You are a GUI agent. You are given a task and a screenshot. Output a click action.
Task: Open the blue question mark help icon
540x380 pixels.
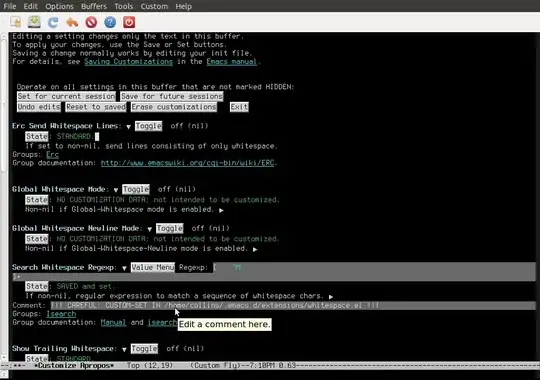(110, 22)
